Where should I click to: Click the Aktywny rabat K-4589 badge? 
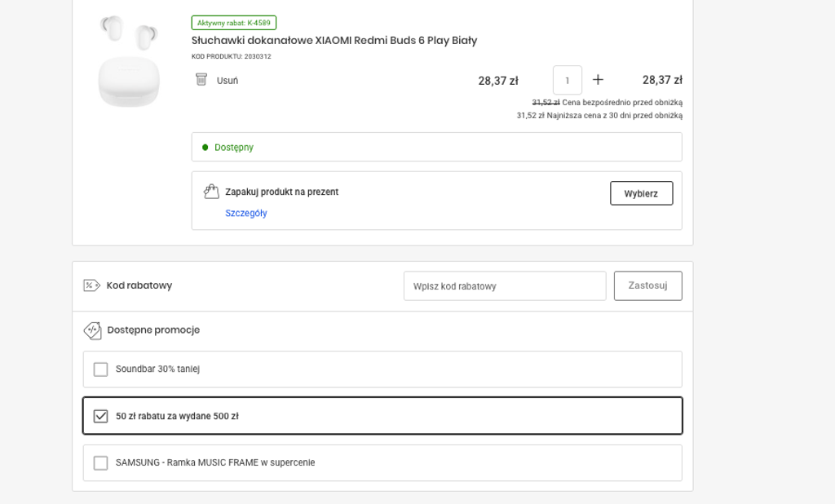[233, 22]
